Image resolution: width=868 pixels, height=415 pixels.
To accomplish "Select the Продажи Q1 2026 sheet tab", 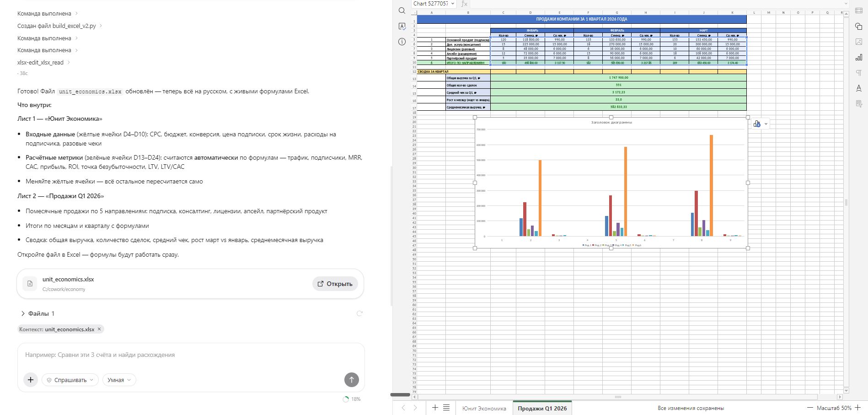I will (542, 408).
